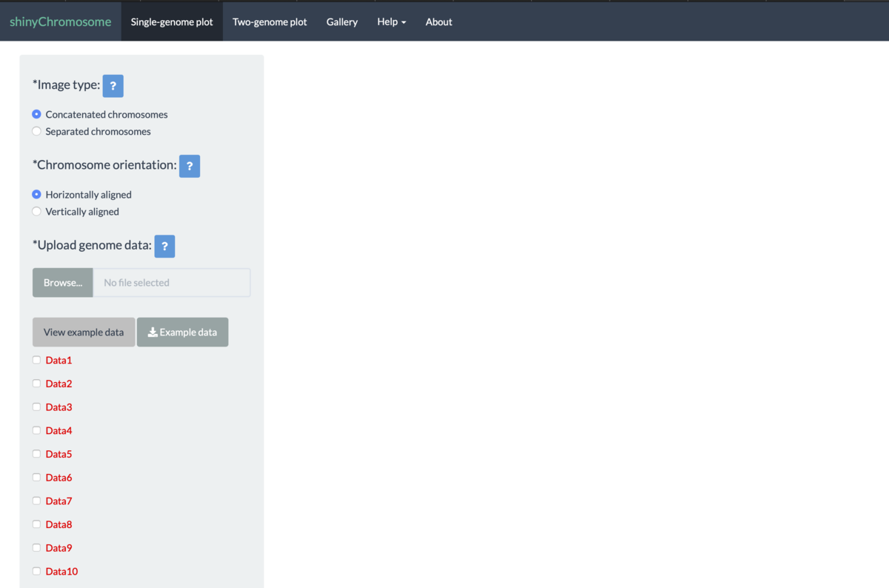This screenshot has height=588, width=889.
Task: Switch to Single-genome plot tab
Action: click(x=172, y=22)
